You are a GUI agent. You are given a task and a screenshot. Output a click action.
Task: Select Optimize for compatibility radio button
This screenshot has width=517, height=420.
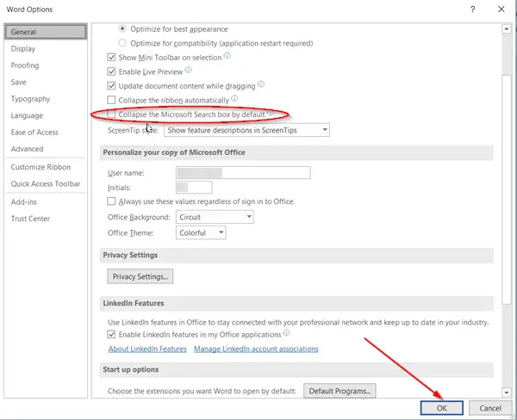[x=122, y=43]
